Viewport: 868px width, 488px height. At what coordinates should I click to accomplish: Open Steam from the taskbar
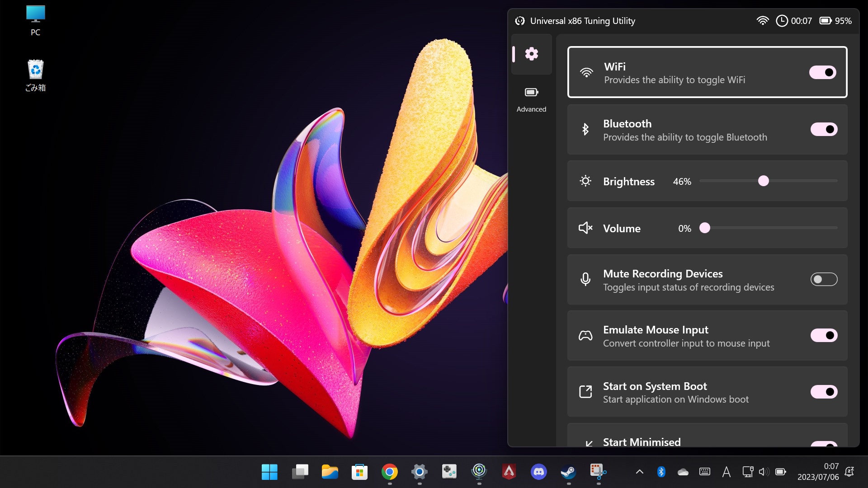(568, 472)
